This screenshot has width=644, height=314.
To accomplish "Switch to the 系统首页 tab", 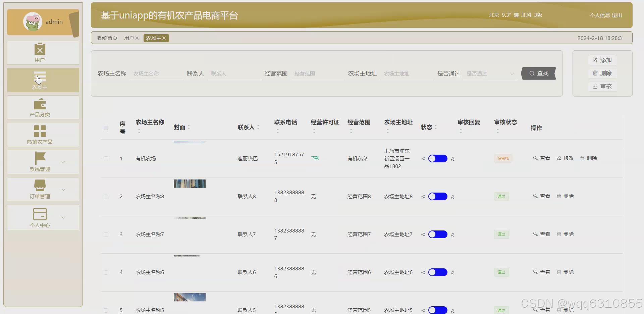I will tap(107, 38).
